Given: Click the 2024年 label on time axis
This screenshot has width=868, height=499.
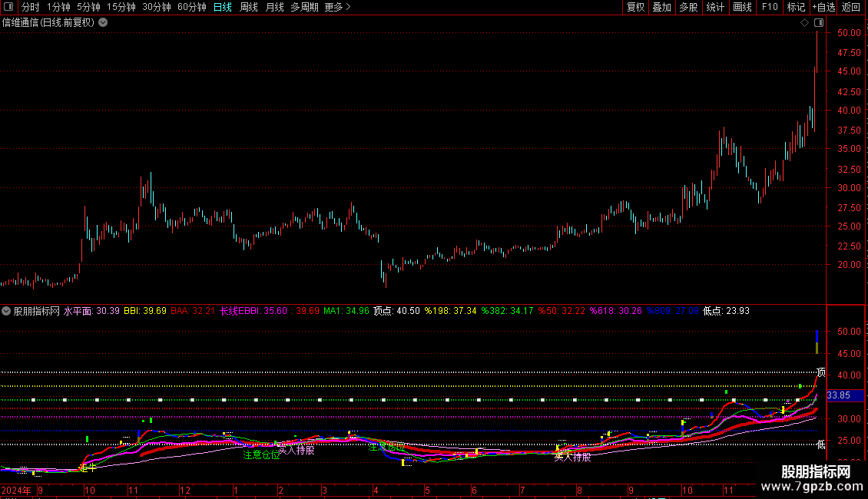Looking at the screenshot, I should [x=17, y=490].
